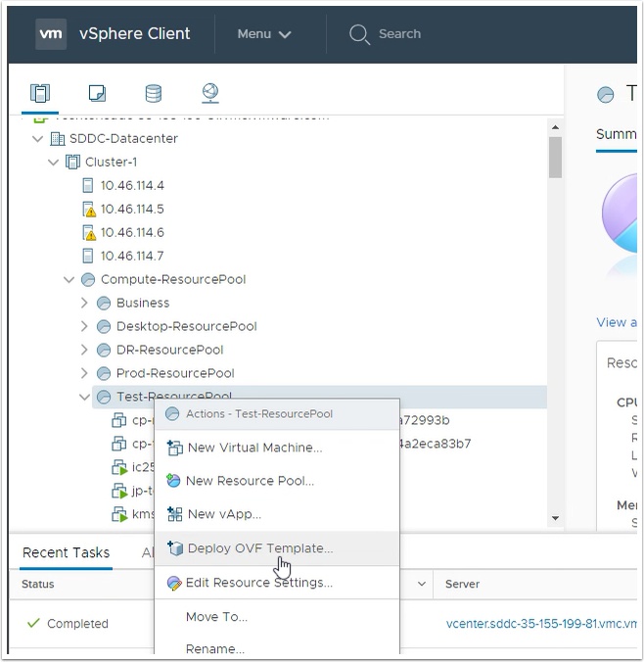644x662 pixels.
Task: Click the SDDC-Datacenter building icon
Action: pyautogui.click(x=57, y=138)
